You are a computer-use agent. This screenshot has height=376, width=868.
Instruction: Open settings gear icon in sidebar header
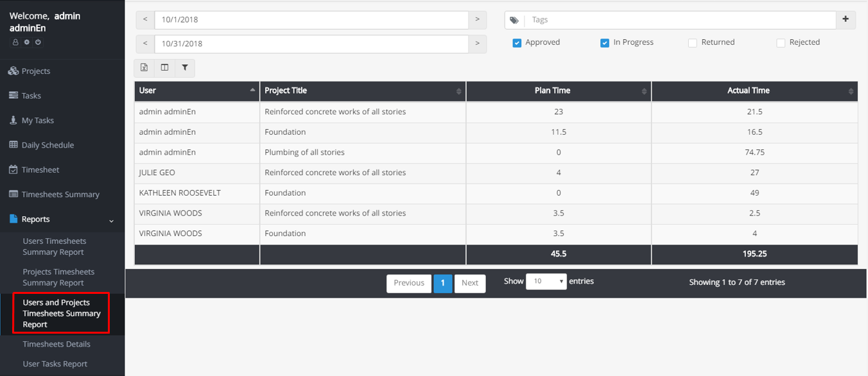click(27, 42)
